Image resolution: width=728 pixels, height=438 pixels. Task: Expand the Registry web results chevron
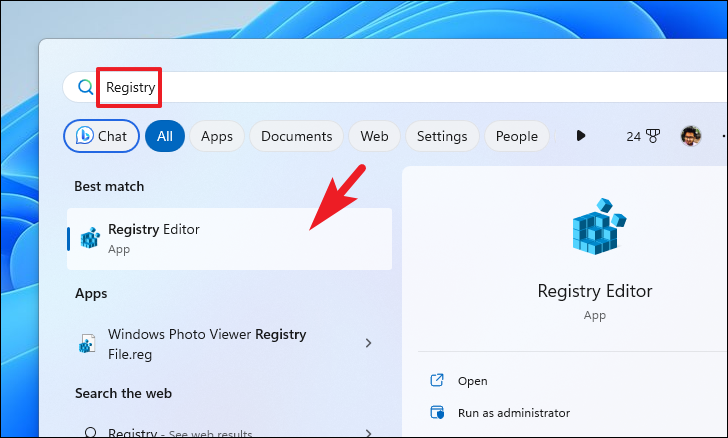(x=369, y=433)
